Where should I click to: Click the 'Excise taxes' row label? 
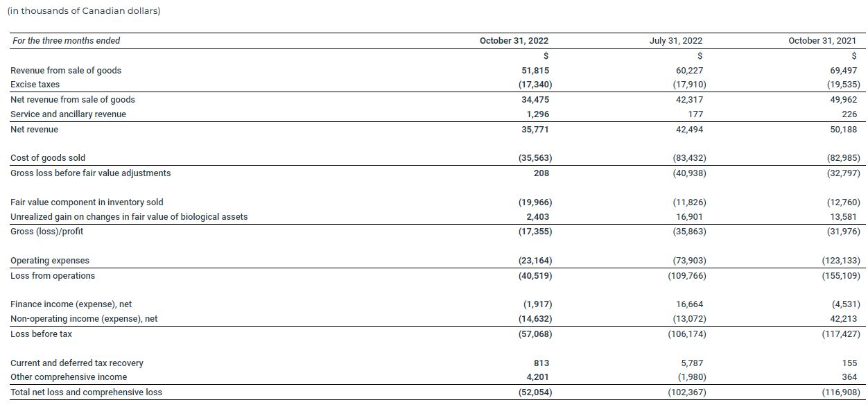click(35, 85)
